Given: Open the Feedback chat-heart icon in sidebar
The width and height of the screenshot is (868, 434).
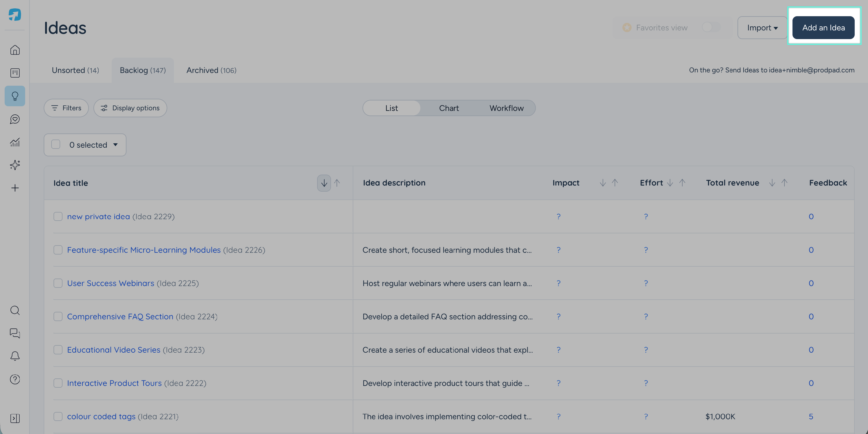Looking at the screenshot, I should [x=15, y=119].
